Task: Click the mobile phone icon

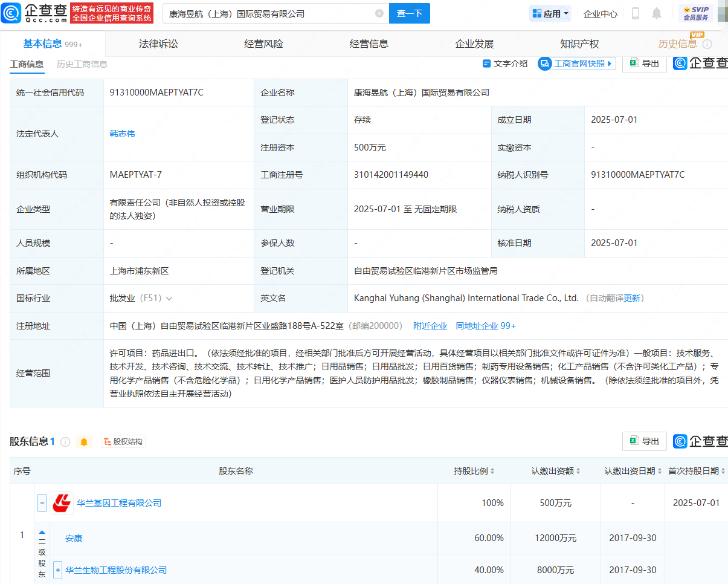Action: click(636, 13)
